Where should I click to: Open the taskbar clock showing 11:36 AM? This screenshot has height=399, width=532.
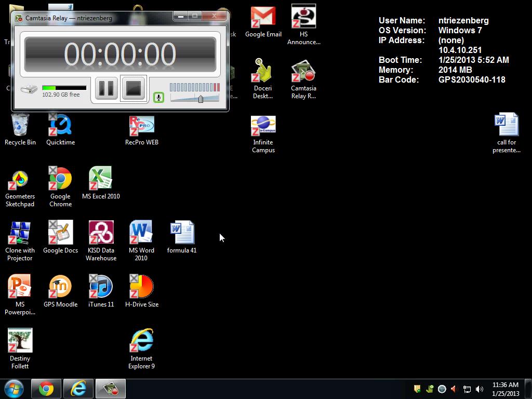[x=506, y=389]
